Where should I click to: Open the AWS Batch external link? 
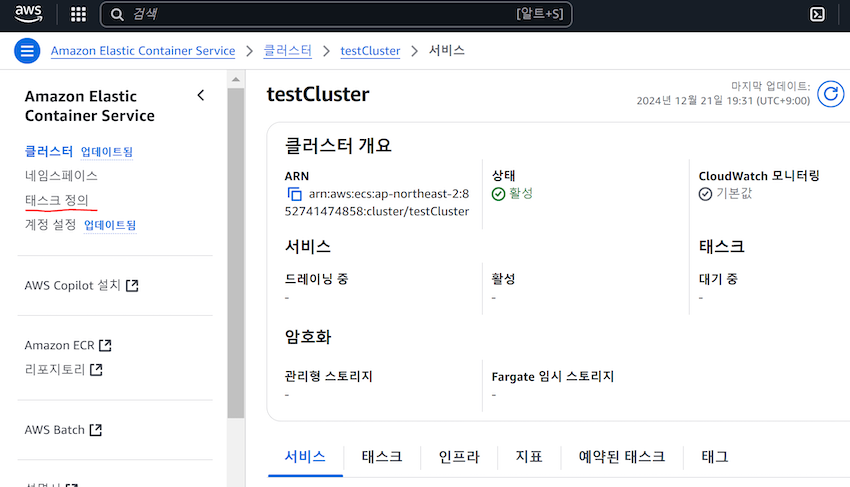[63, 430]
